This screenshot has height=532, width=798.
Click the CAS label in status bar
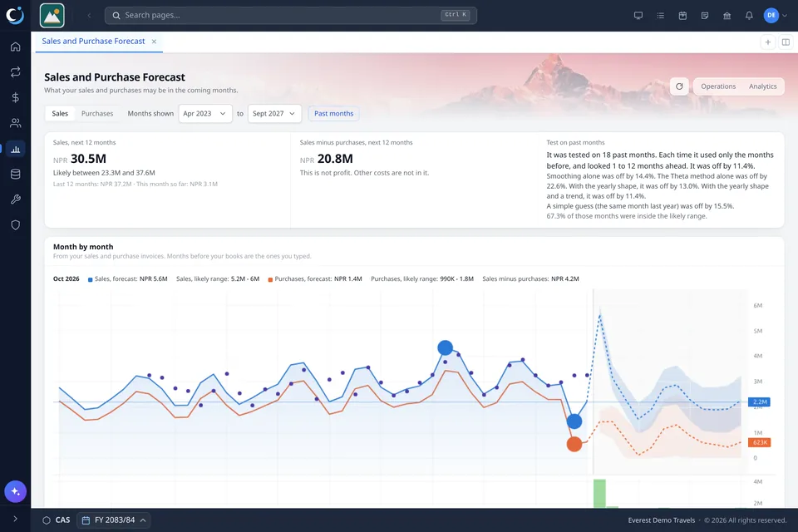(x=62, y=520)
